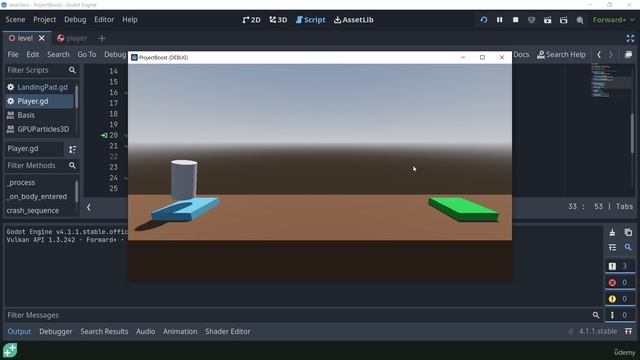Open the Basis documentation entry
Viewport: 640px width, 360px height.
pyautogui.click(x=39, y=115)
